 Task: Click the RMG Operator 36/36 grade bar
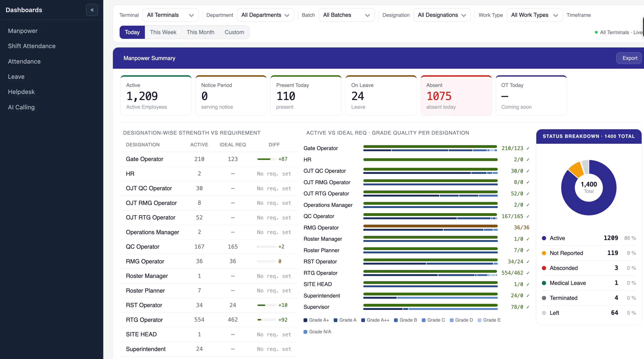coord(430,228)
